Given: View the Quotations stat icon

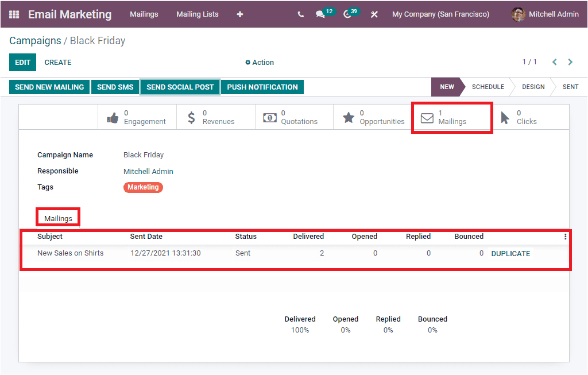Looking at the screenshot, I should (270, 117).
